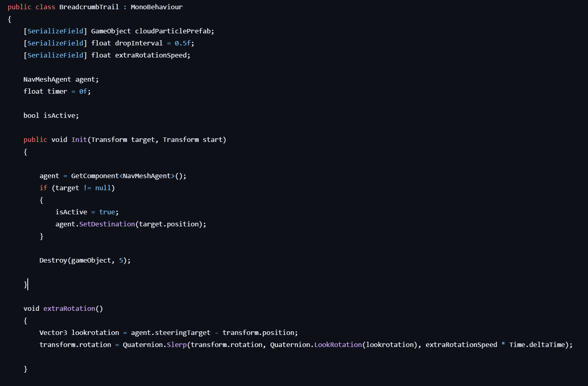This screenshot has height=386, width=588.
Task: Click the dropInterval variable name
Action: (139, 43)
